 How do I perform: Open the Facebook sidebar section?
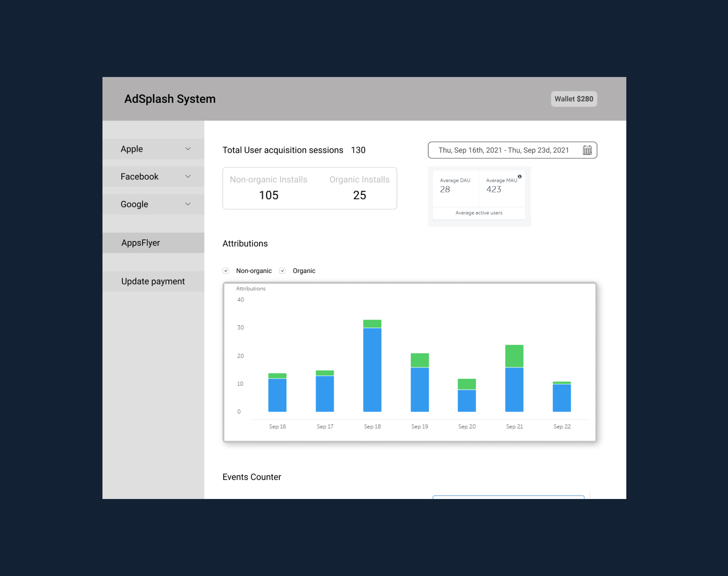153,177
